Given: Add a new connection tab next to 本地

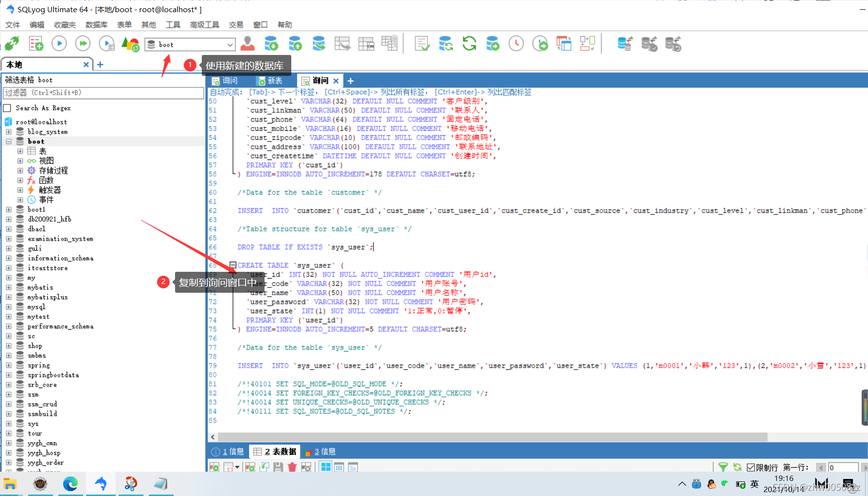Looking at the screenshot, I should tap(100, 65).
